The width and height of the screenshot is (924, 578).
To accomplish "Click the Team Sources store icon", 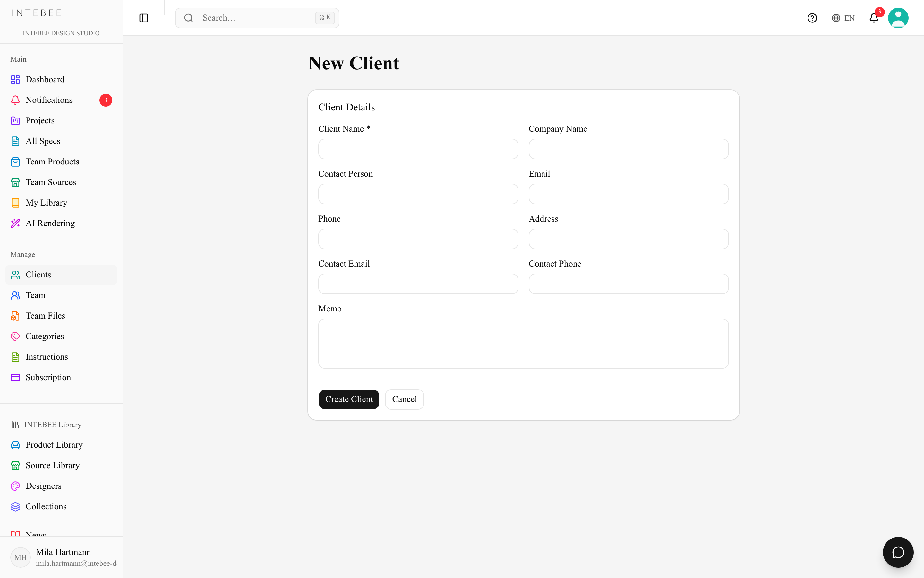I will click(15, 182).
